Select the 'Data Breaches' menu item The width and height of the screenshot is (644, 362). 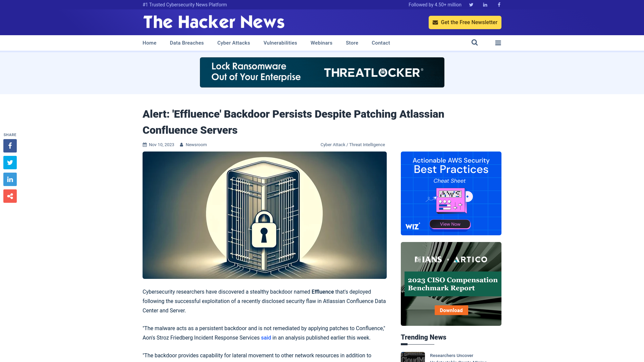coord(186,43)
